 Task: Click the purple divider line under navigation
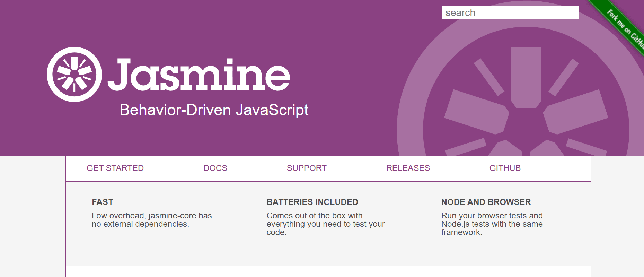pyautogui.click(x=328, y=181)
